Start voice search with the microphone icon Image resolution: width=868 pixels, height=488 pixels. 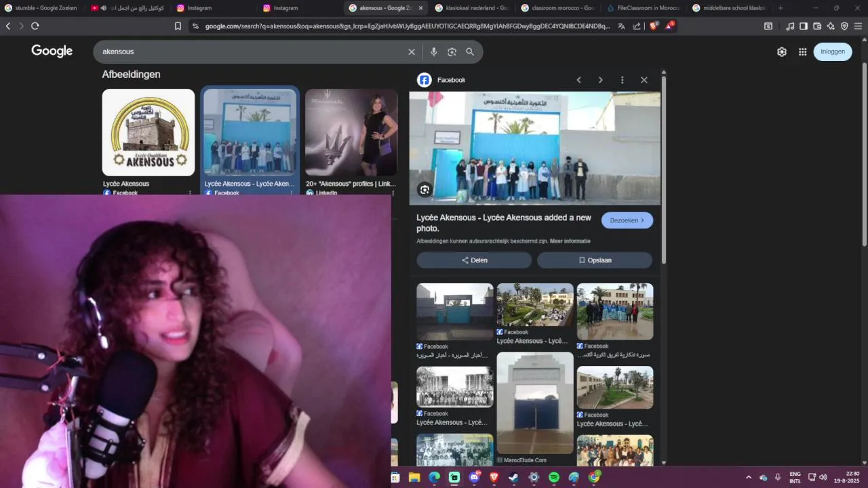pyautogui.click(x=433, y=52)
